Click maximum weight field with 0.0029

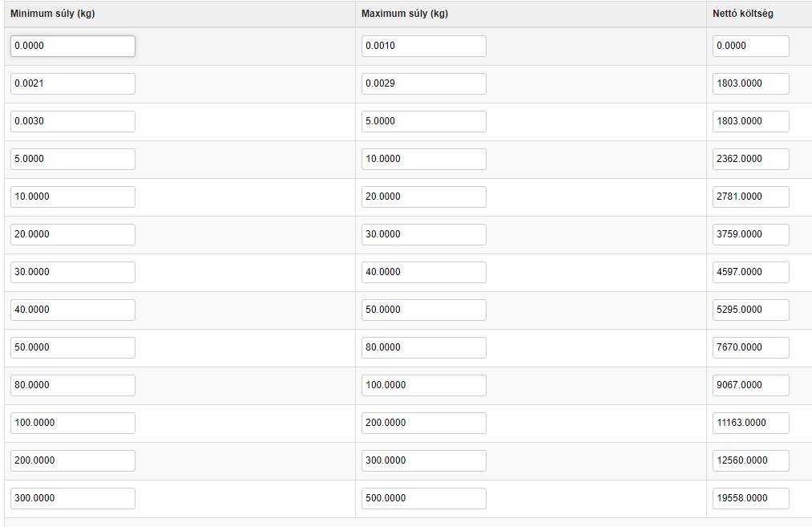point(423,84)
